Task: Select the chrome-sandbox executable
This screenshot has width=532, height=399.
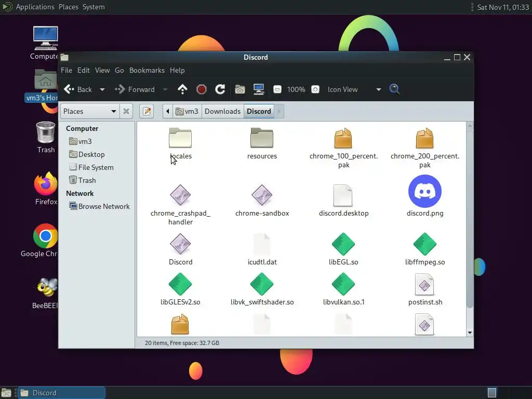Action: [262, 200]
